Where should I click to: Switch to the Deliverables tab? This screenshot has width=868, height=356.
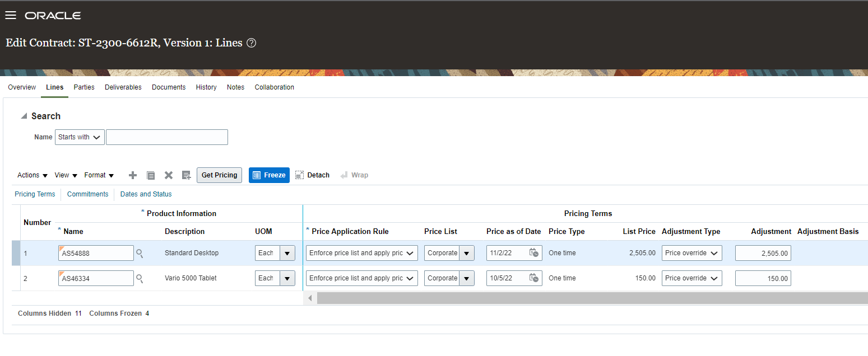[123, 87]
